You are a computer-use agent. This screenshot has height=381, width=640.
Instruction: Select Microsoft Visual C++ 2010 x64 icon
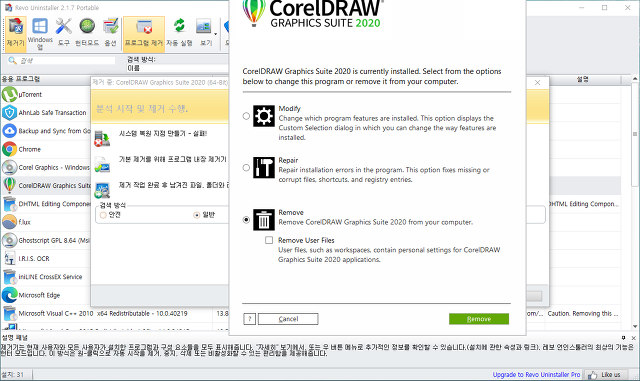tap(9, 313)
